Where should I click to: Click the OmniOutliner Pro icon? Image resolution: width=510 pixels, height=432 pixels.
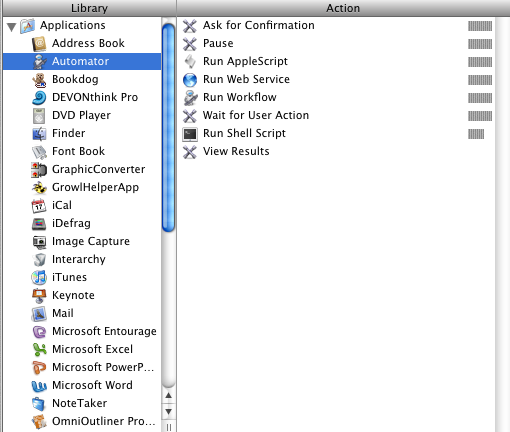[39, 422]
